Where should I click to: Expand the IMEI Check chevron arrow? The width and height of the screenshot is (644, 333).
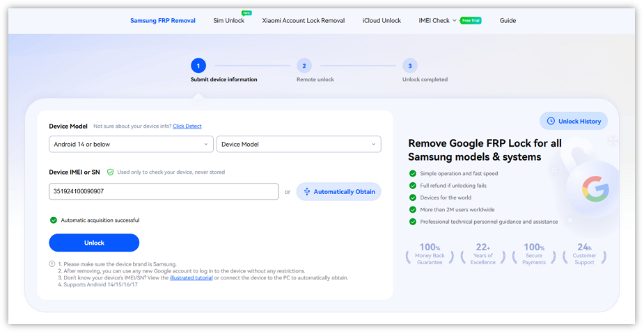click(x=455, y=20)
